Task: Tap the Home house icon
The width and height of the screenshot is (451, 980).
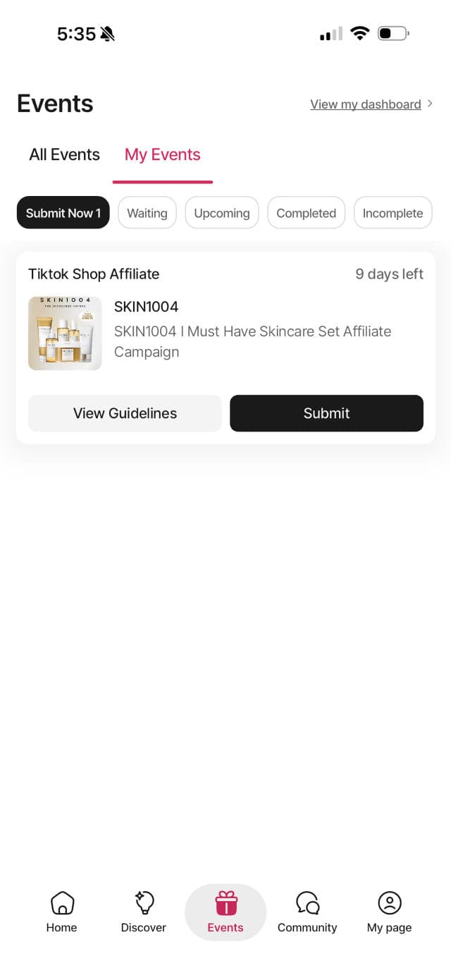Action: tap(62, 902)
